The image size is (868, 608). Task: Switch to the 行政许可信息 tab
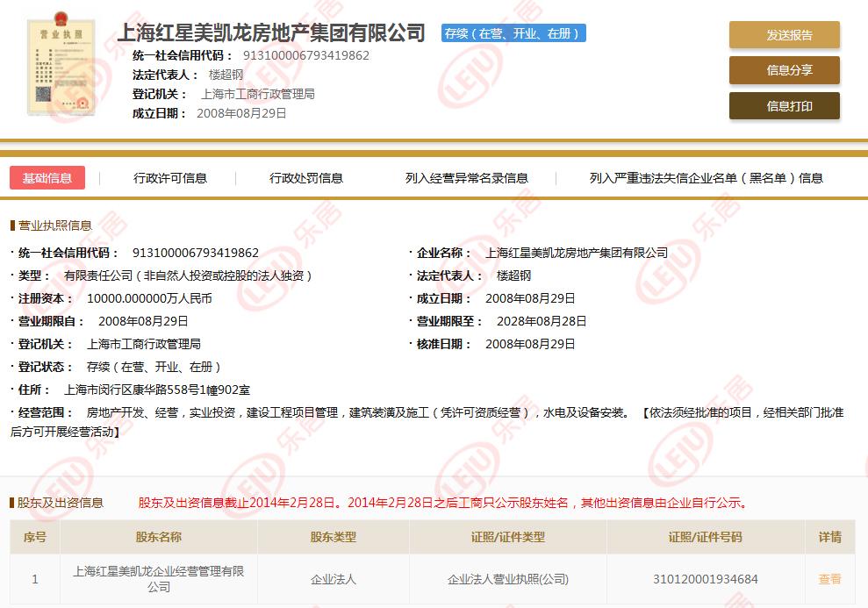(x=170, y=178)
